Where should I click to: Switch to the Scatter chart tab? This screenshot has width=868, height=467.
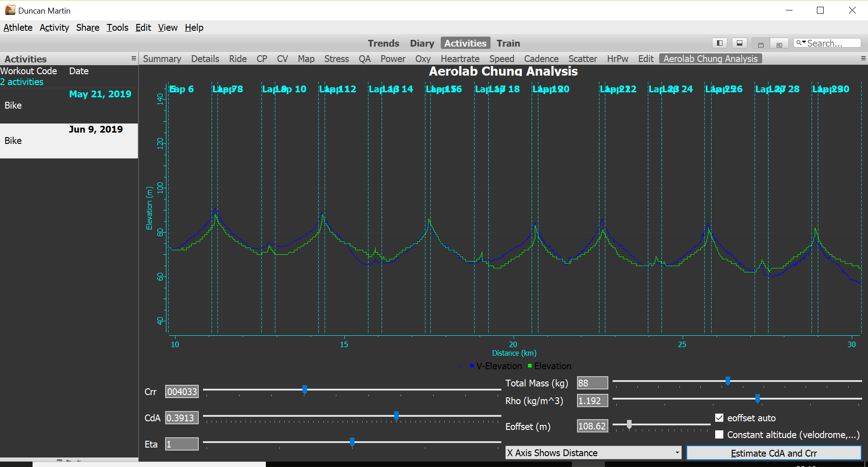pos(582,59)
